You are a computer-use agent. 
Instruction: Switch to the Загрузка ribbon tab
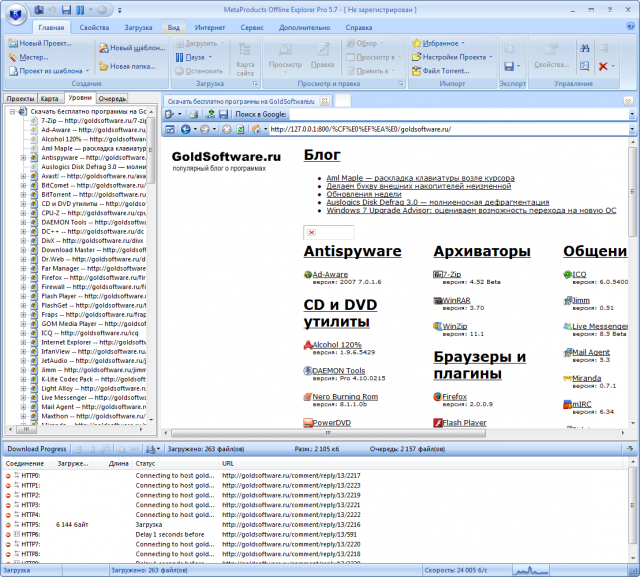138,27
